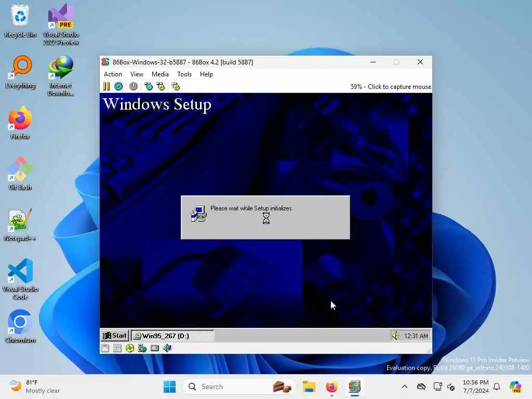Click the Windows 95 tray volume icon

point(395,336)
